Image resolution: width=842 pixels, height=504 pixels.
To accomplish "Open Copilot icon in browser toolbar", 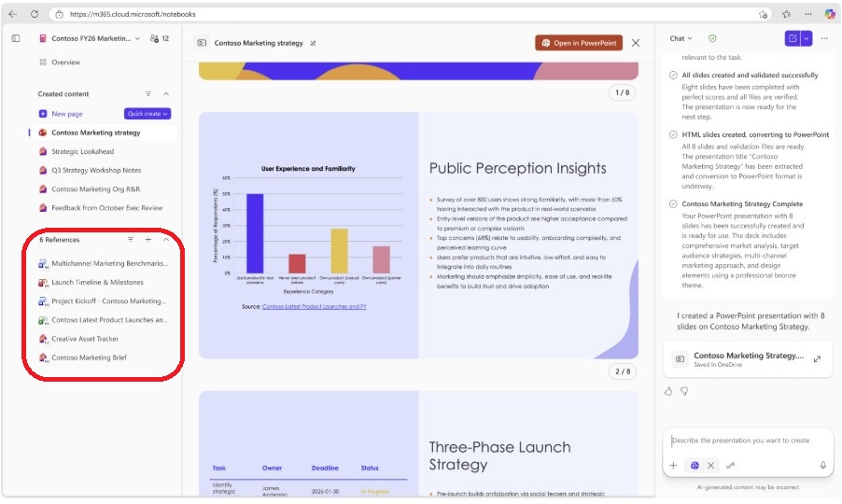I will pyautogui.click(x=830, y=15).
